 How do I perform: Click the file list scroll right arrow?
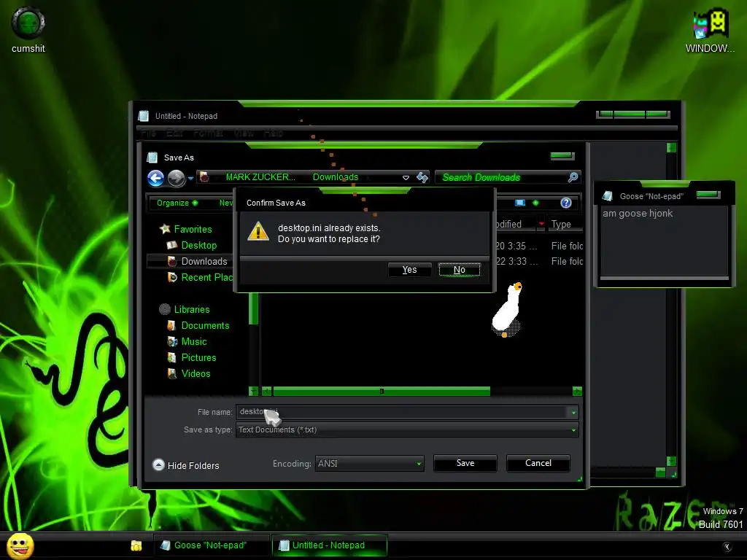577,392
